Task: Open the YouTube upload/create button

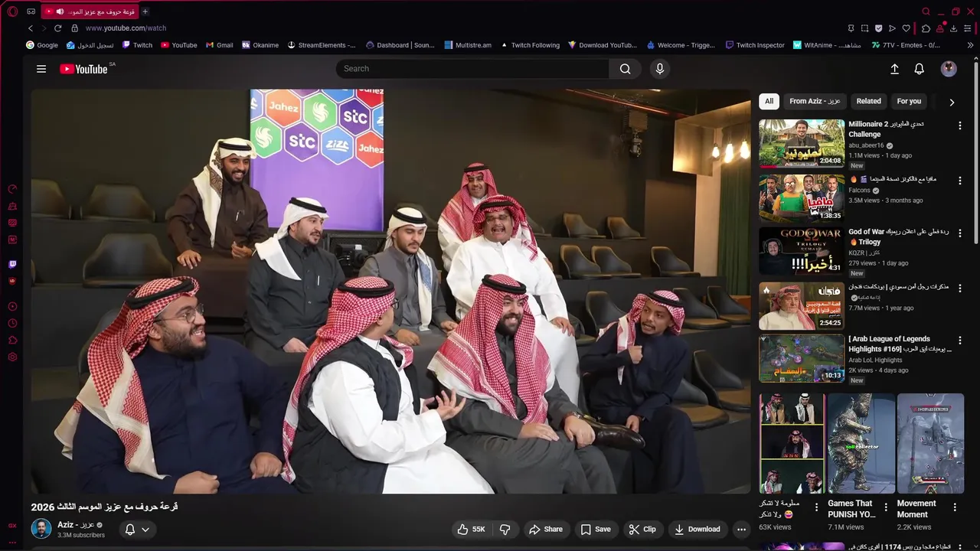Action: [x=894, y=69]
